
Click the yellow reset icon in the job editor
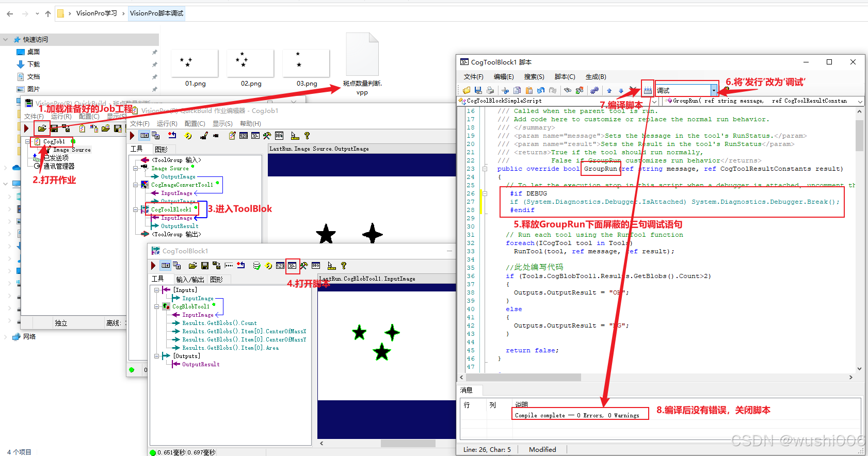(188, 136)
